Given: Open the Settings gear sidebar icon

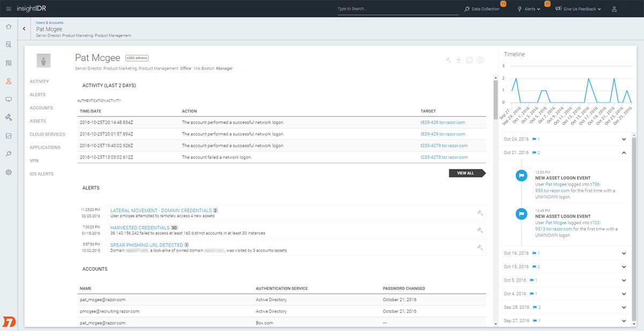Looking at the screenshot, I should 9,172.
